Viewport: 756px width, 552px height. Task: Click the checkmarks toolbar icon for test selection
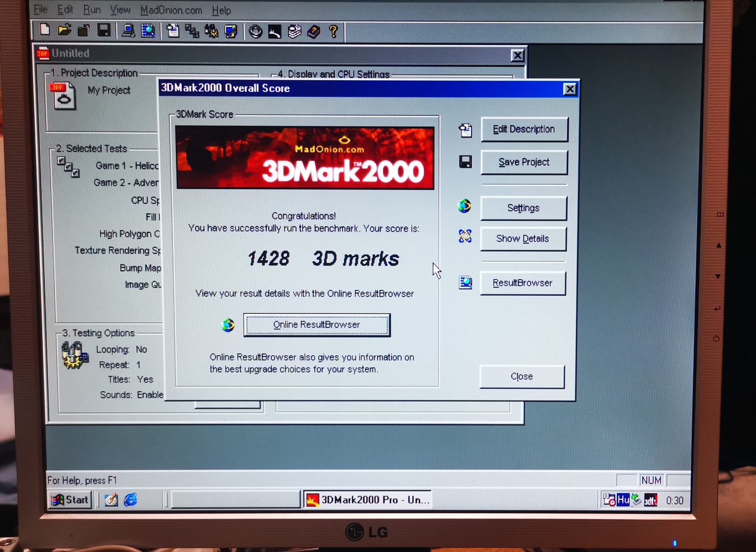(192, 31)
